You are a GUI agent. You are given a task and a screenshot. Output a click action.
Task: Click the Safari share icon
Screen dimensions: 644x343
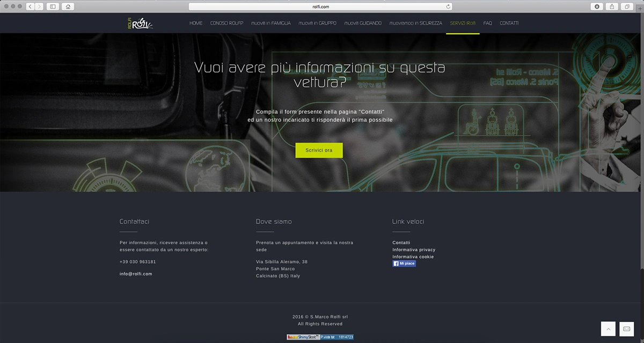tap(612, 6)
